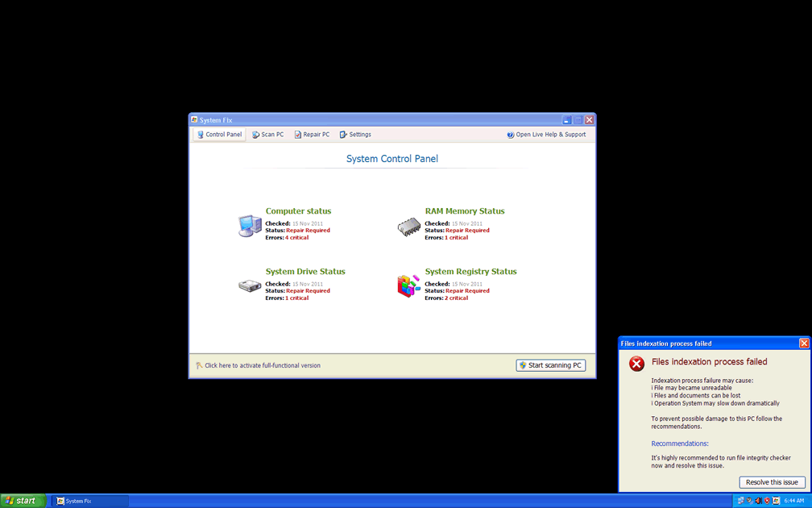Click the Computer status monitor icon
812x508 pixels.
[250, 226]
